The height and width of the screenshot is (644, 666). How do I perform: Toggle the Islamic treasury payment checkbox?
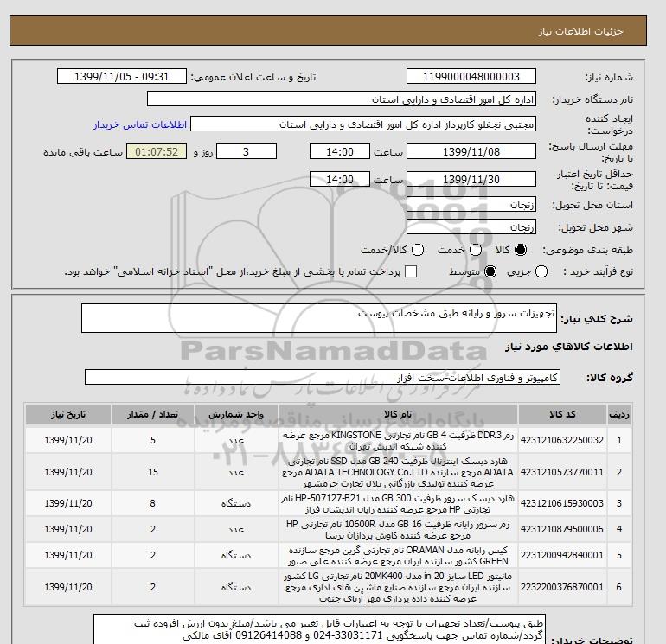point(411,271)
